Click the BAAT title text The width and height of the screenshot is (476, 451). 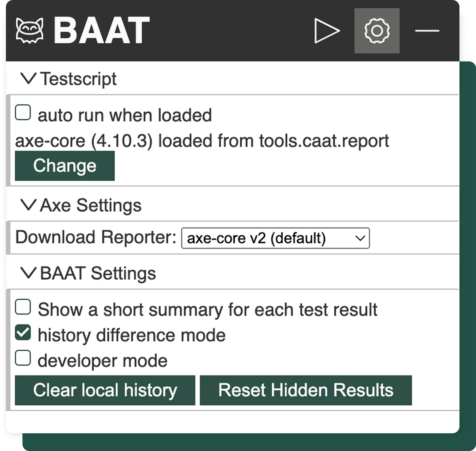102,30
